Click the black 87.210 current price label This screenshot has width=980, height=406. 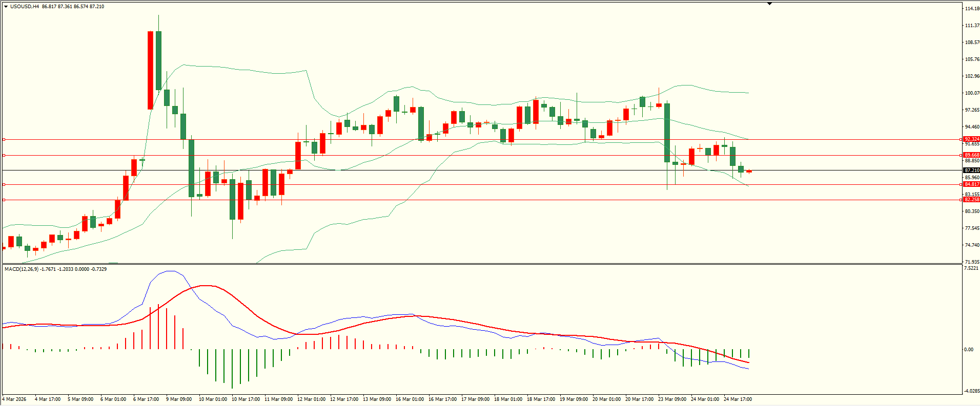click(971, 170)
